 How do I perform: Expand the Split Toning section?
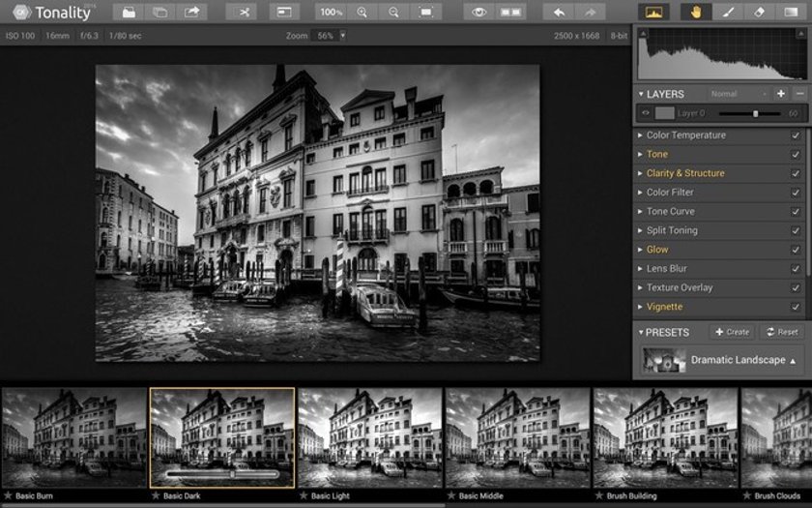click(641, 230)
